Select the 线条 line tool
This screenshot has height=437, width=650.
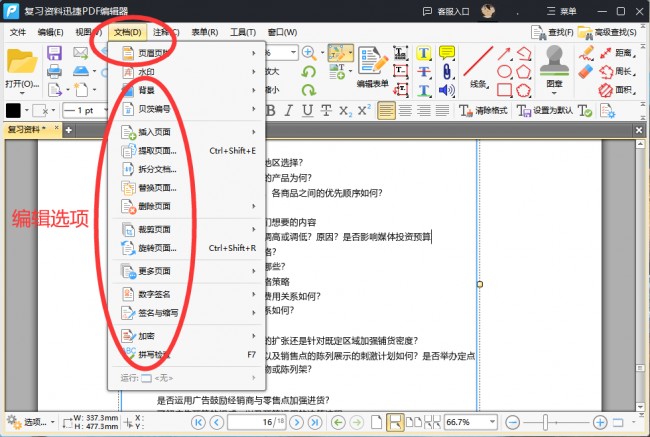478,66
